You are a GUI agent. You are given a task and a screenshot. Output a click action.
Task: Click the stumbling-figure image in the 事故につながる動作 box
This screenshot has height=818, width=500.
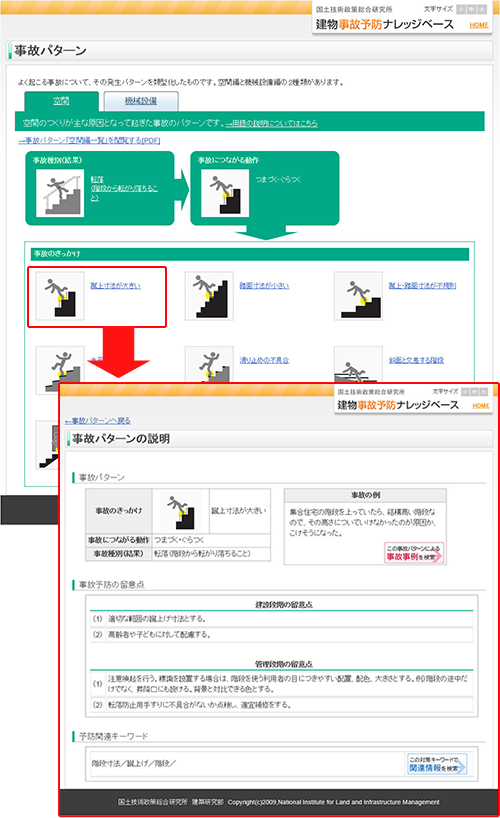225,193
